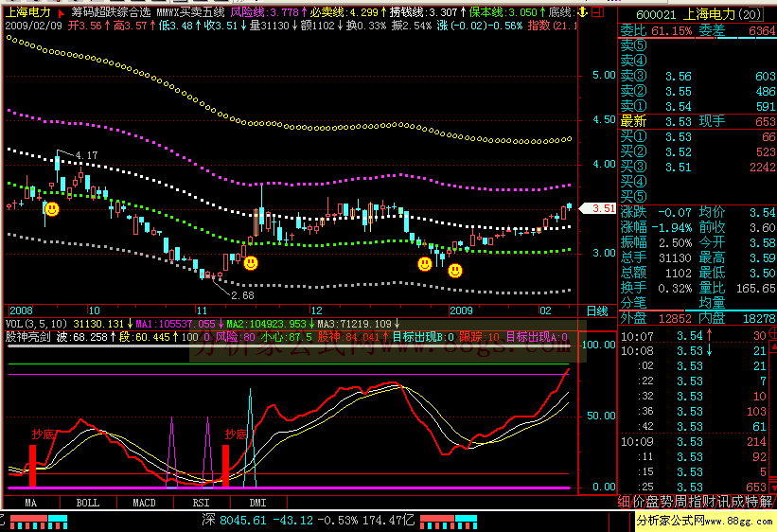Switch to the 盘 panel tab
This screenshot has width=777, height=532.
click(x=653, y=502)
